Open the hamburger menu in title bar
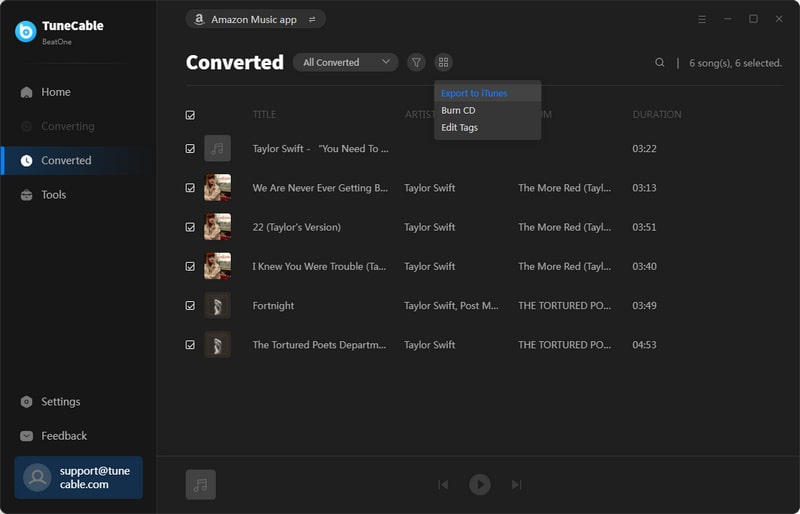 (x=702, y=19)
